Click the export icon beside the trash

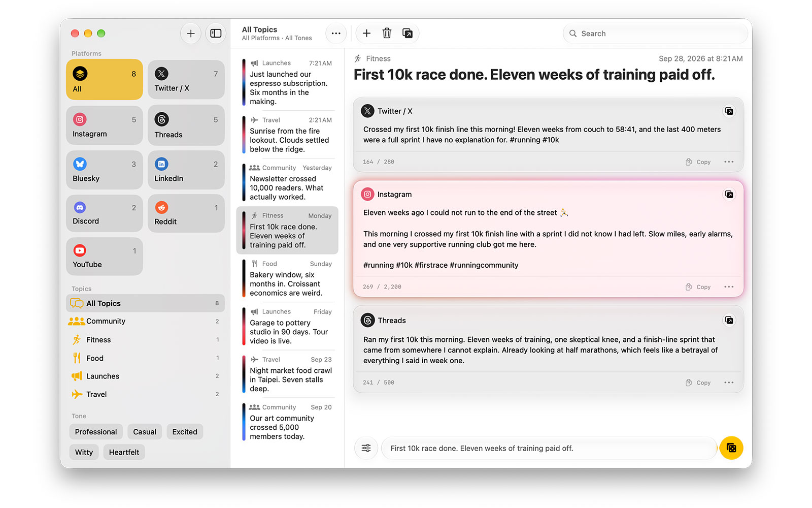point(407,34)
